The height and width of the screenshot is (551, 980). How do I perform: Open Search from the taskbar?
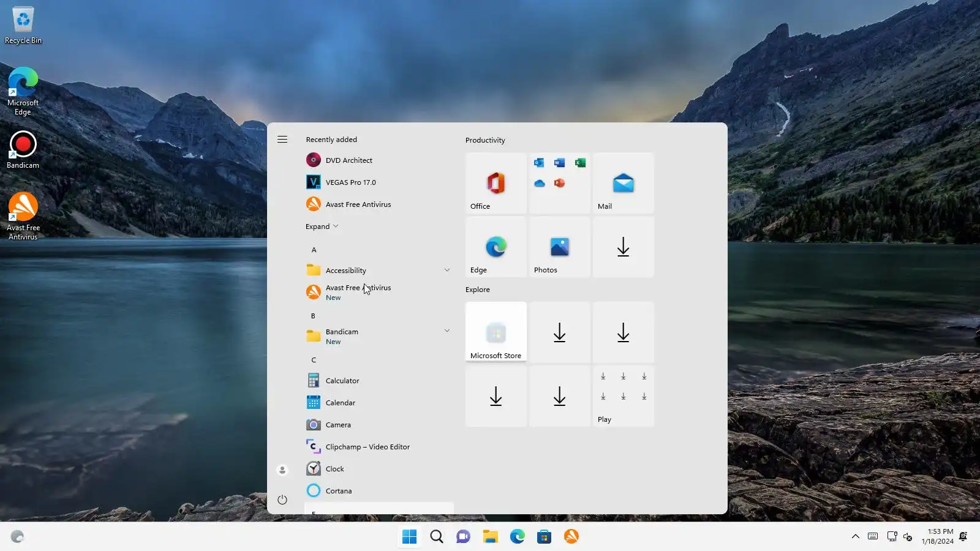point(437,537)
